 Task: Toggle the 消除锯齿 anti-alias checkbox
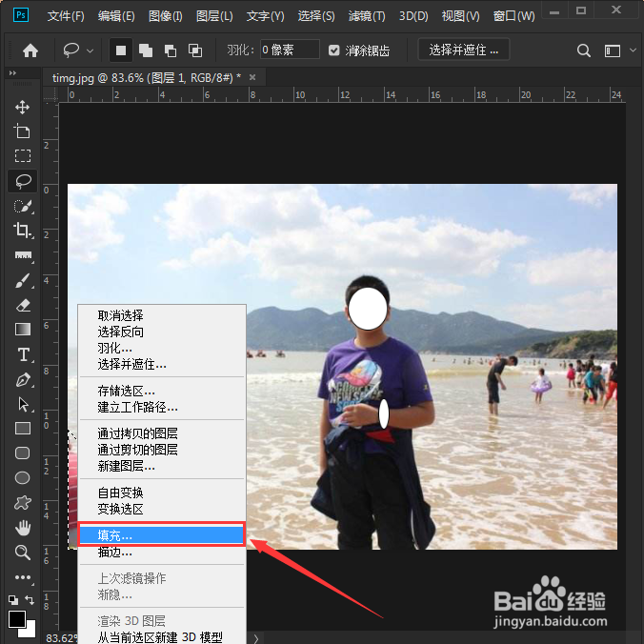[x=334, y=50]
